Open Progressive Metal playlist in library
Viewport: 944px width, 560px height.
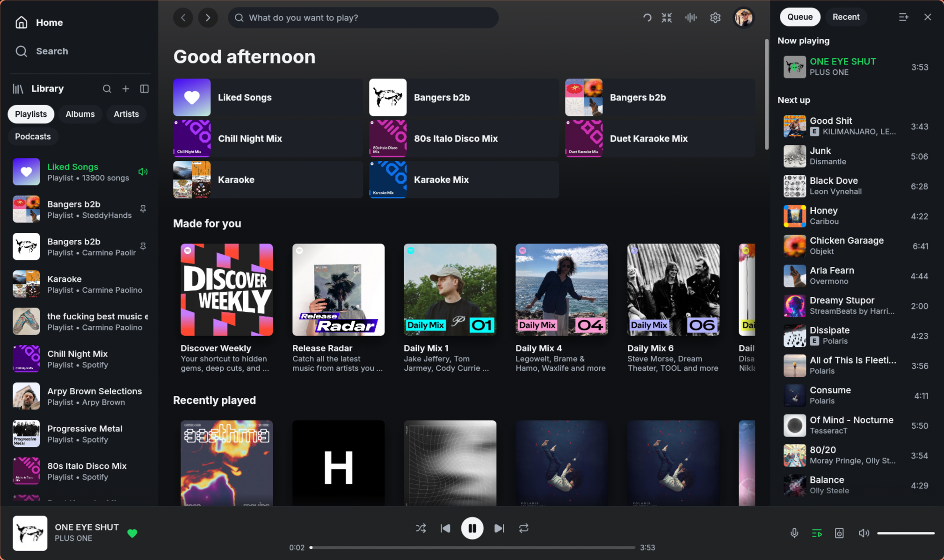tap(80, 433)
